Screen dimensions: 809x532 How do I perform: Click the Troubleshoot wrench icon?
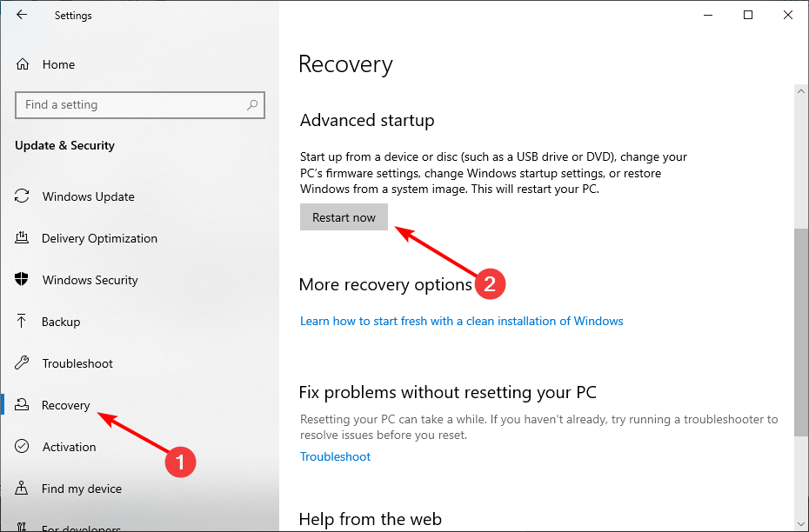coord(23,363)
